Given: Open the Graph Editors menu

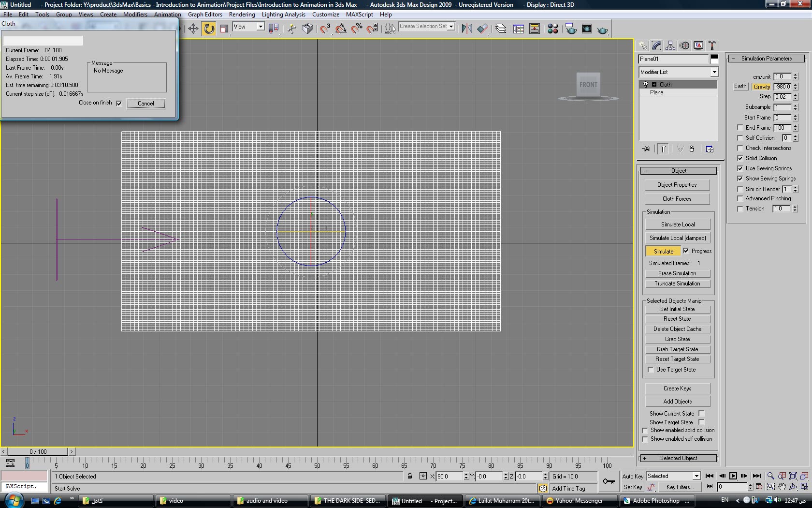Looking at the screenshot, I should click(205, 15).
